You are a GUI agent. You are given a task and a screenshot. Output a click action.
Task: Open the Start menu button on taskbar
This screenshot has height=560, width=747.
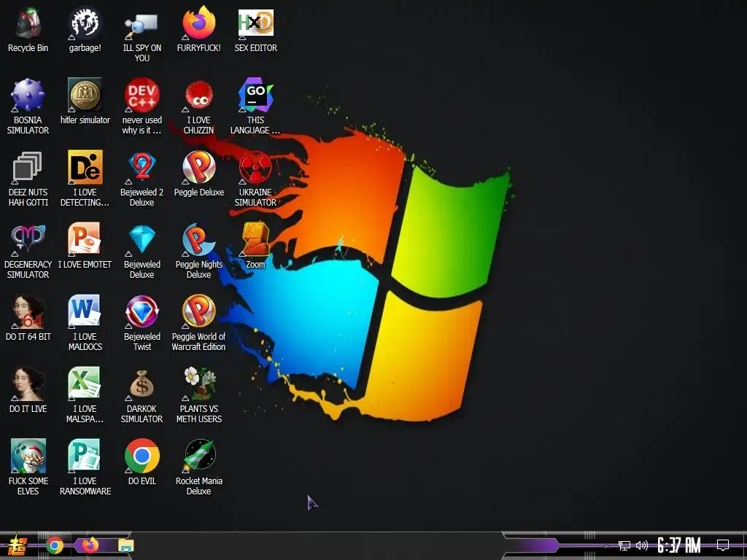tap(18, 545)
